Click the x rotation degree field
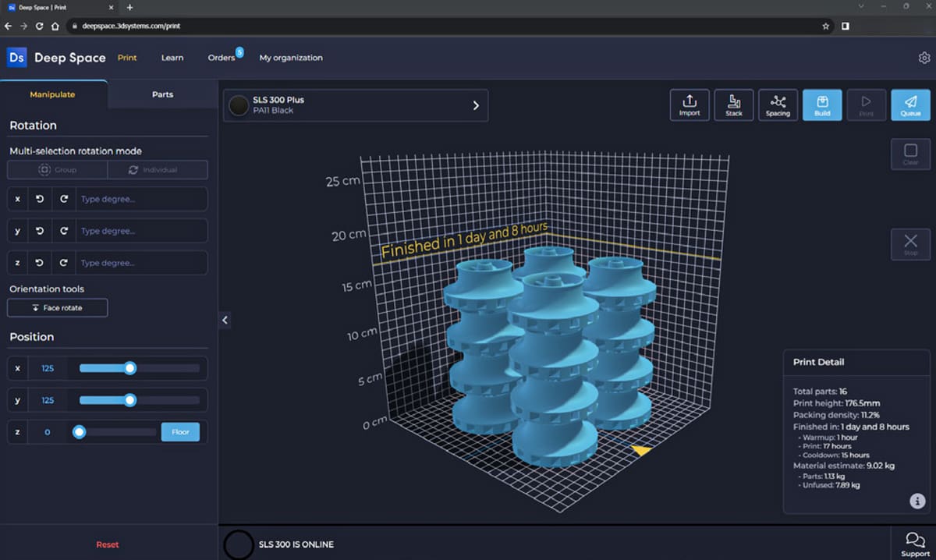The width and height of the screenshot is (936, 560). click(x=141, y=199)
